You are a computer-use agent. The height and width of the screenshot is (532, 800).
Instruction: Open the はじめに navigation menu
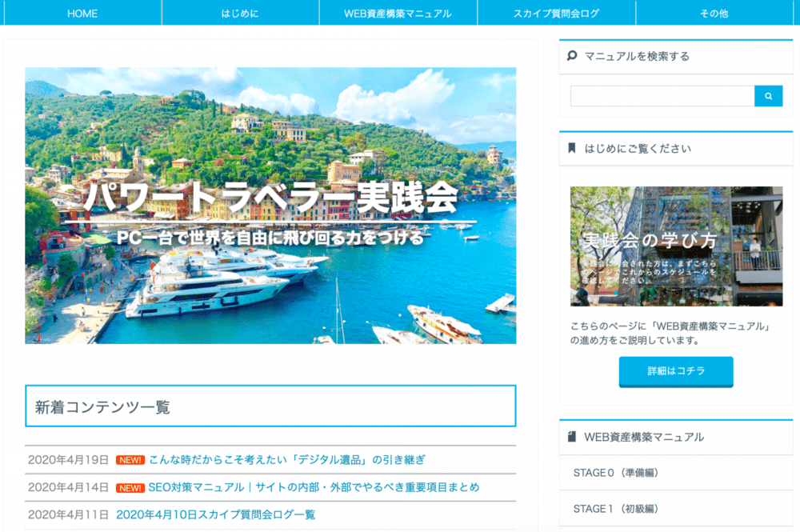click(x=240, y=13)
